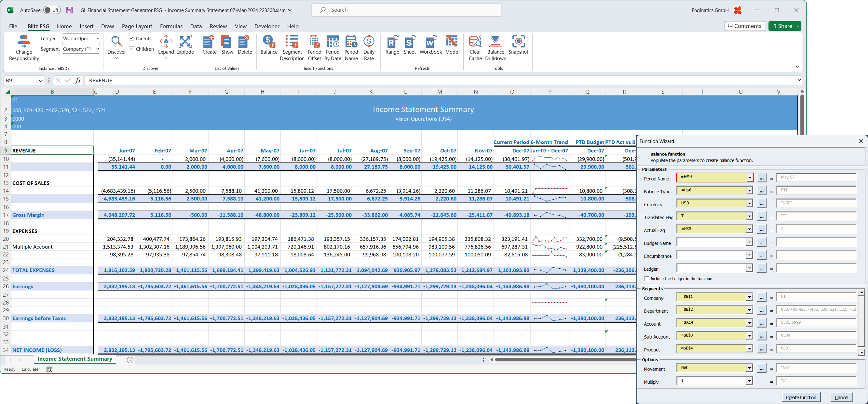Check Include the Ledger in the function

click(x=646, y=279)
